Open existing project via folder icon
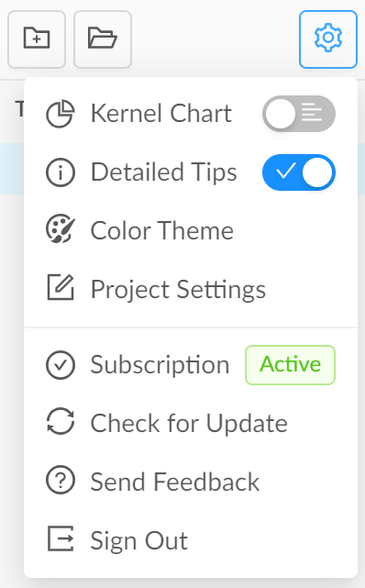 pos(103,39)
